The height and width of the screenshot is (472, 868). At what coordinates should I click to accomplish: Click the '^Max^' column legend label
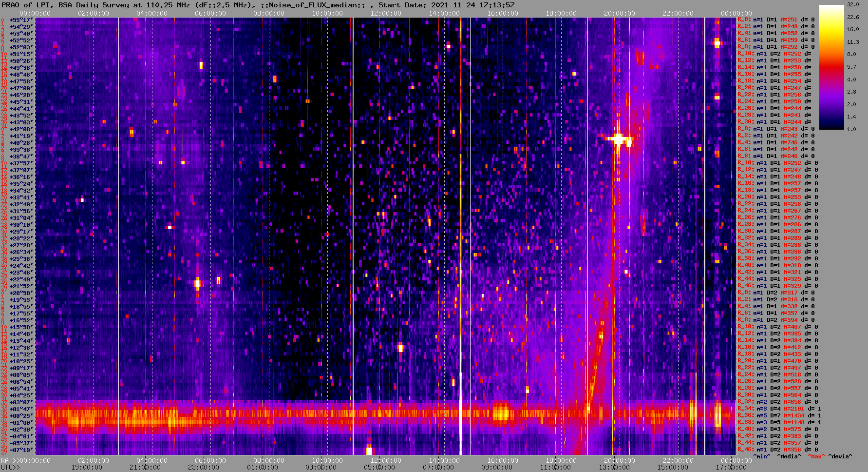click(816, 456)
